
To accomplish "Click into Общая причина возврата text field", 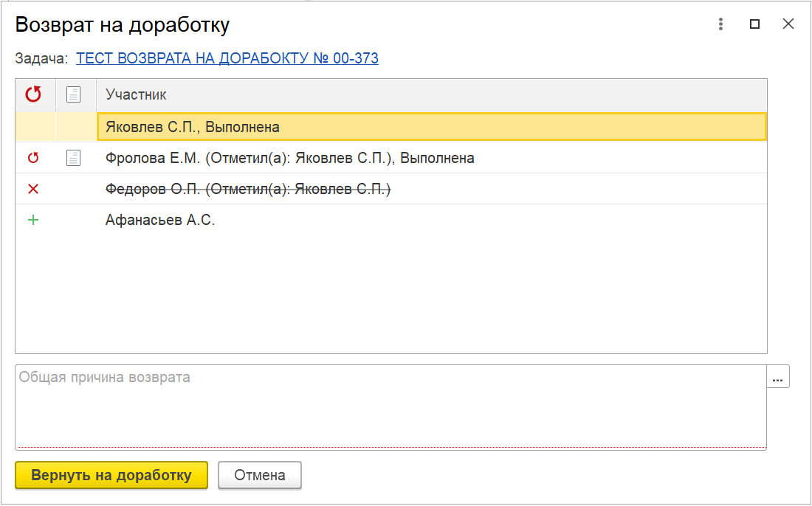I will click(390, 406).
